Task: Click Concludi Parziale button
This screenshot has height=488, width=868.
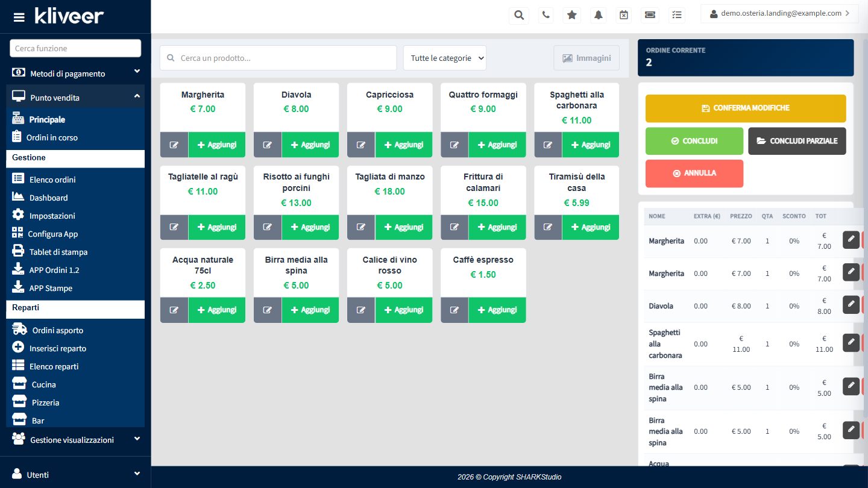Action: click(797, 141)
